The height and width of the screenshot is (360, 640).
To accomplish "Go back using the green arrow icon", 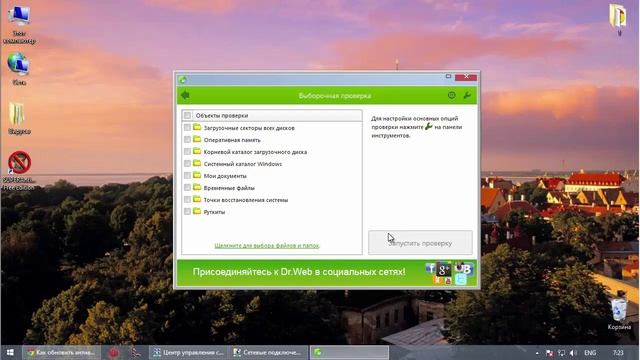I will 185,95.
